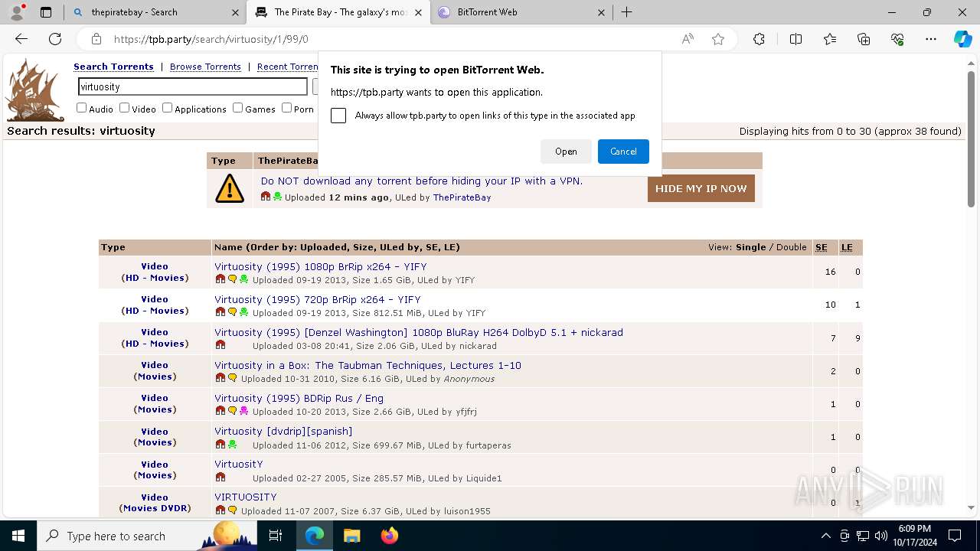Check the Games filter checkbox
Viewport: 980px width, 551px height.
coord(237,108)
